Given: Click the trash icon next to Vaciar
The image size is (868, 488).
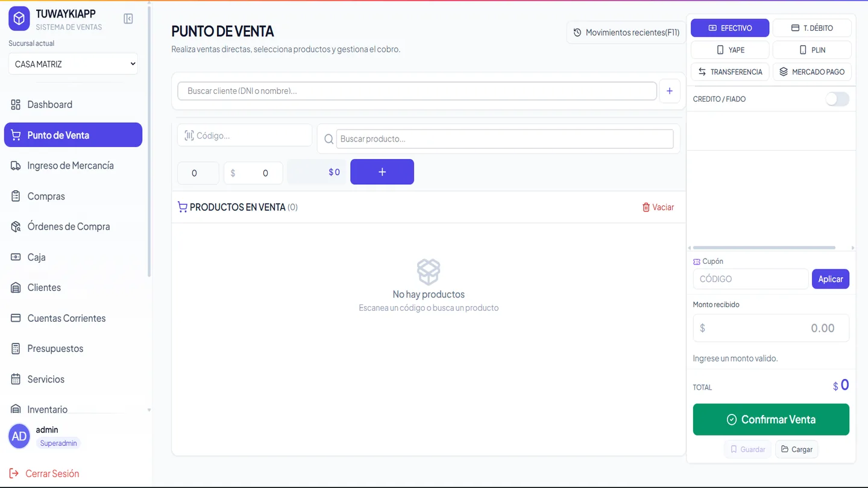Looking at the screenshot, I should [646, 207].
